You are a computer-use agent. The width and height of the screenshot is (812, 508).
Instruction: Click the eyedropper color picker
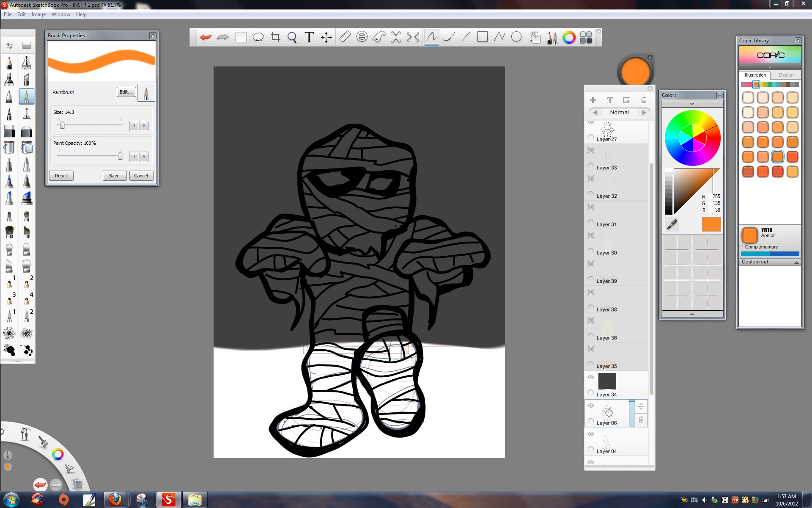(x=672, y=224)
